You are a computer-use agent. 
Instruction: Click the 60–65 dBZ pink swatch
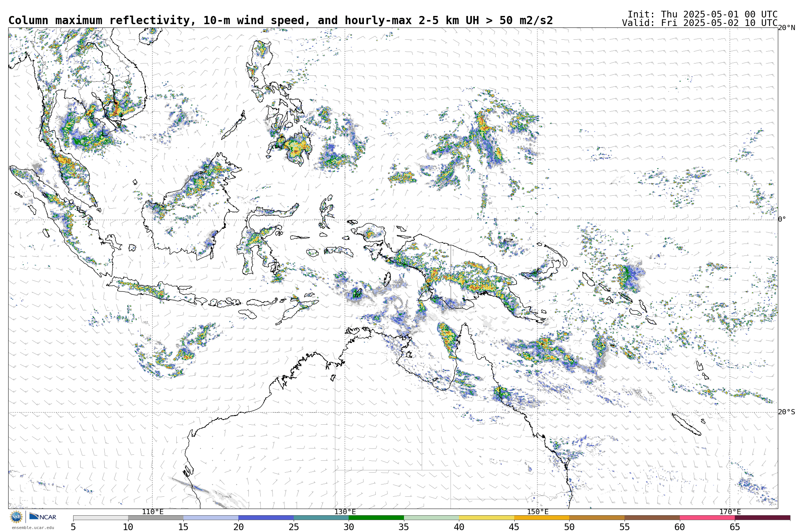[707, 518]
